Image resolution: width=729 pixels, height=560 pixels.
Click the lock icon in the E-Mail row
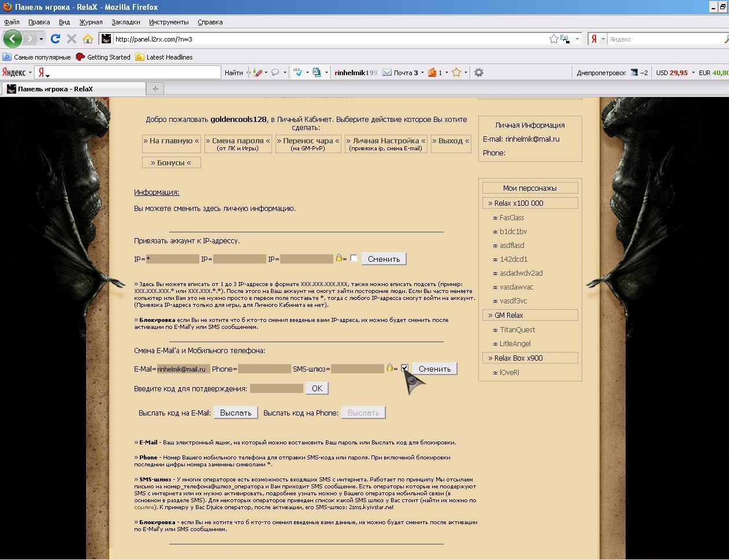390,368
